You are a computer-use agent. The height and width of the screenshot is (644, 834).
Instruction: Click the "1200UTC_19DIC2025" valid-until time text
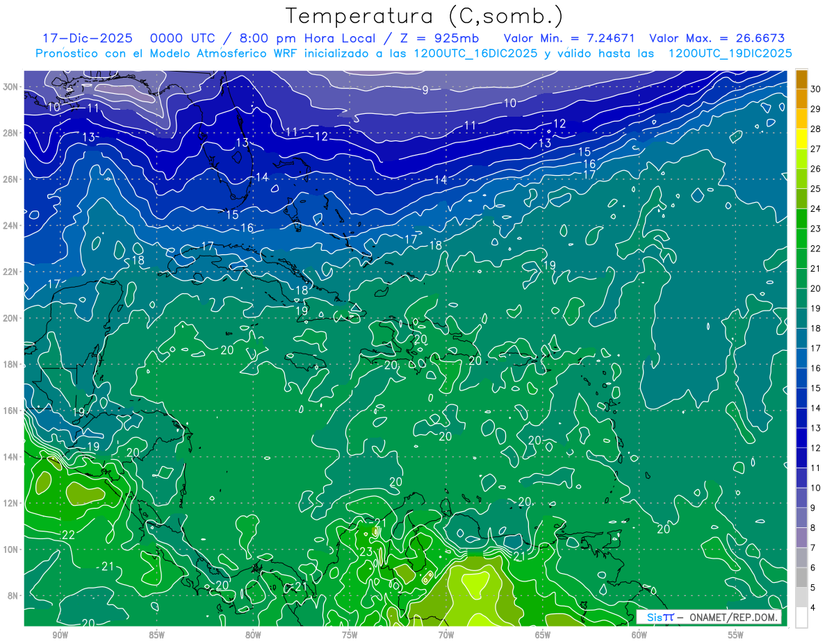coord(730,53)
